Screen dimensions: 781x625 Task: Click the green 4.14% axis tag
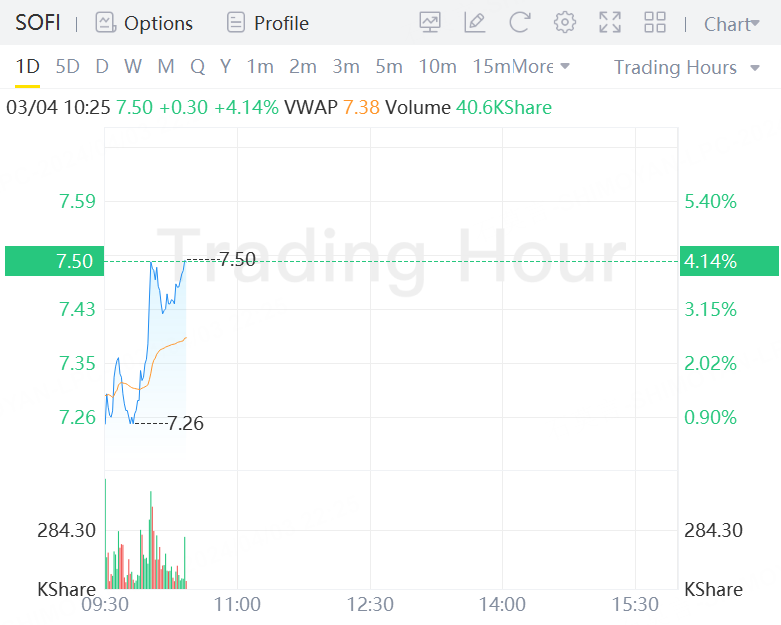click(x=729, y=261)
